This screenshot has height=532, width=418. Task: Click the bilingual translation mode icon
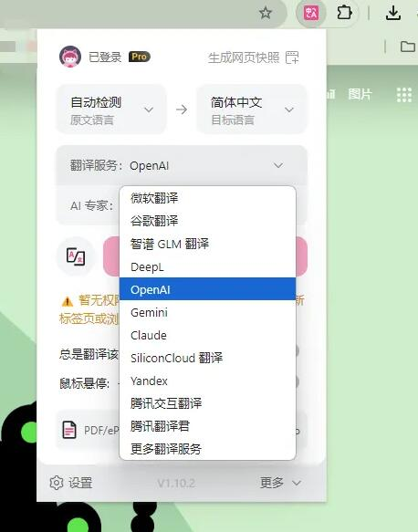(x=76, y=256)
